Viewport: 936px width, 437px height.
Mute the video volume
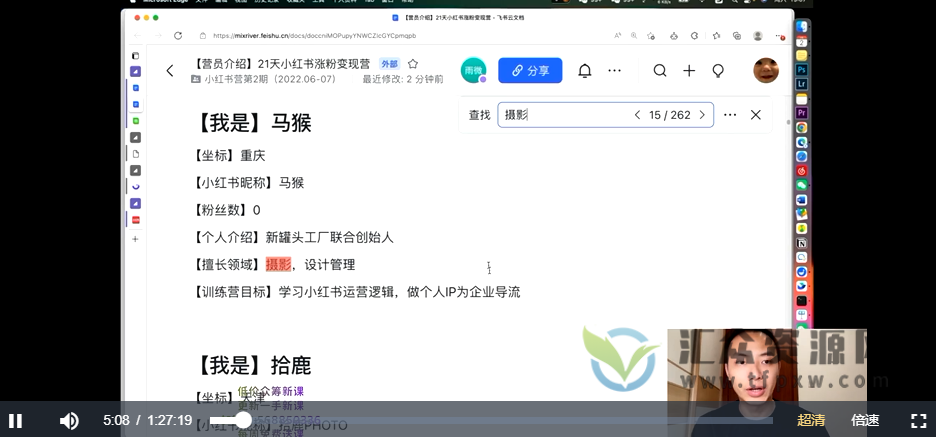tap(69, 420)
